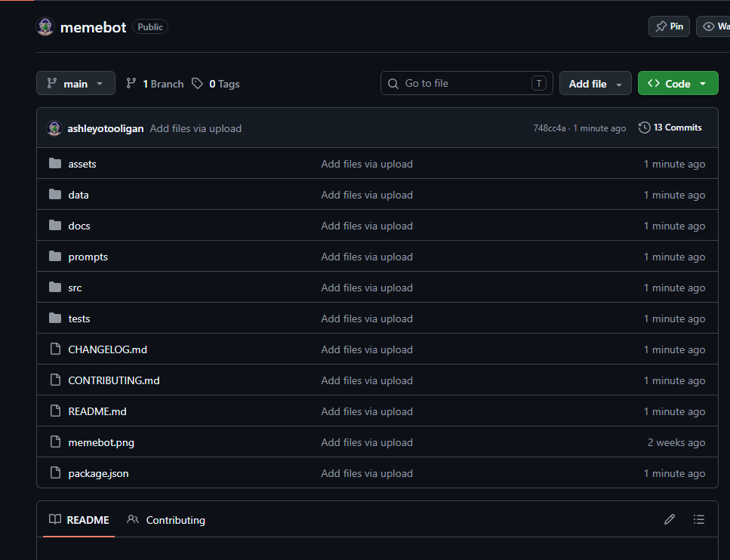The height and width of the screenshot is (560, 730).
Task: Click the tests folder icon
Action: coord(55,318)
